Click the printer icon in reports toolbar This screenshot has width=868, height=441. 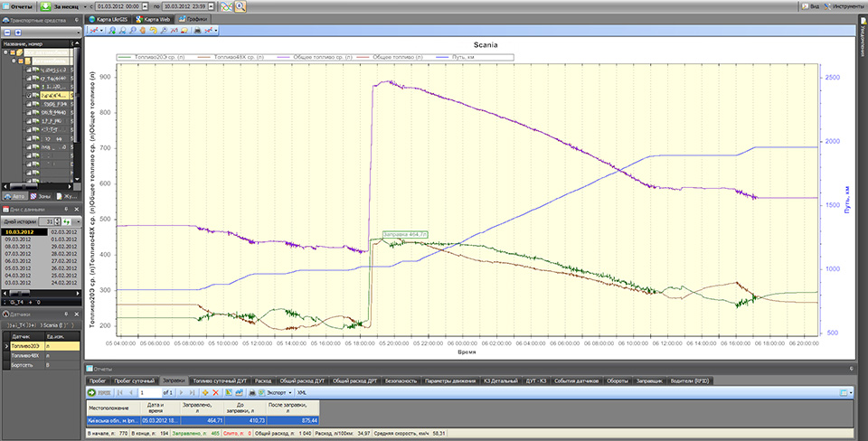252,392
